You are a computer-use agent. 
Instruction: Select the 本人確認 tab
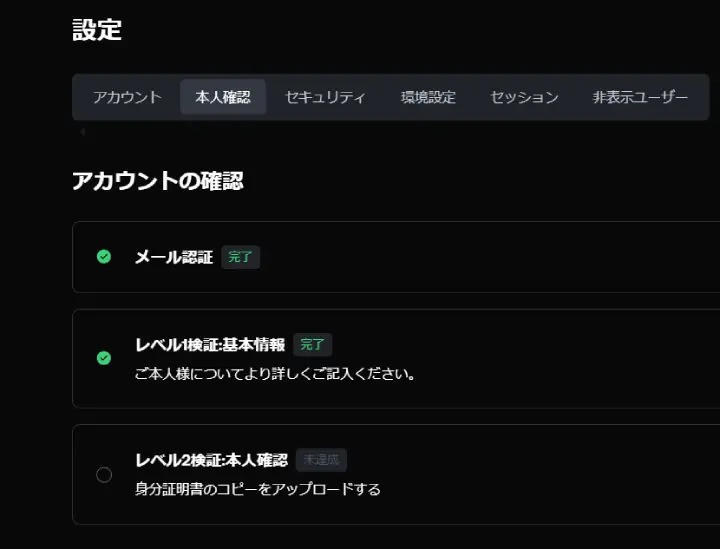coord(223,97)
